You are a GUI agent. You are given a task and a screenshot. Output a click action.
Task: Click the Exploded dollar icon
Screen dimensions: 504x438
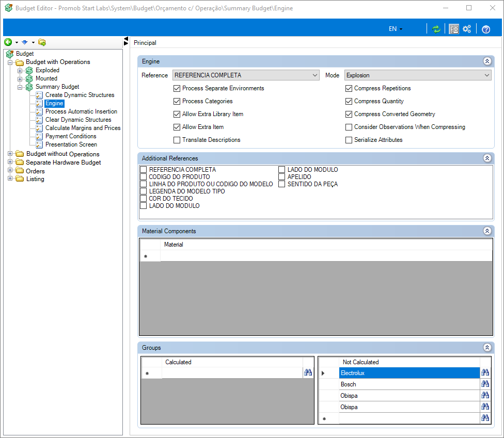coord(29,70)
